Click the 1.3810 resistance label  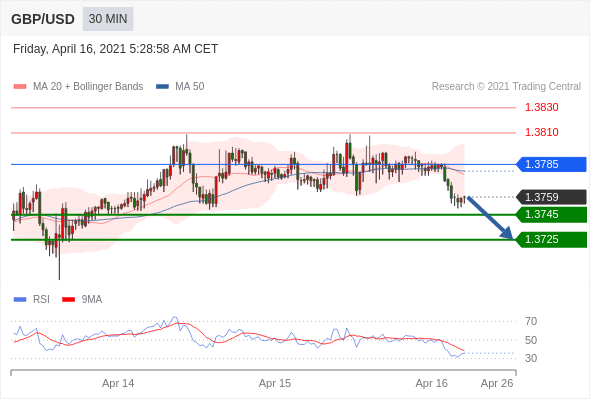coord(541,132)
